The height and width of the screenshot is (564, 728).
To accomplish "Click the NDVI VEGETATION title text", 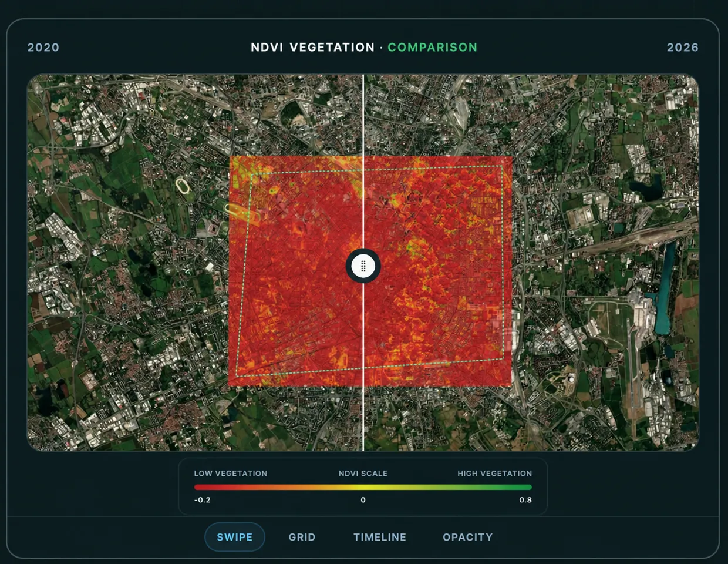I will (313, 48).
